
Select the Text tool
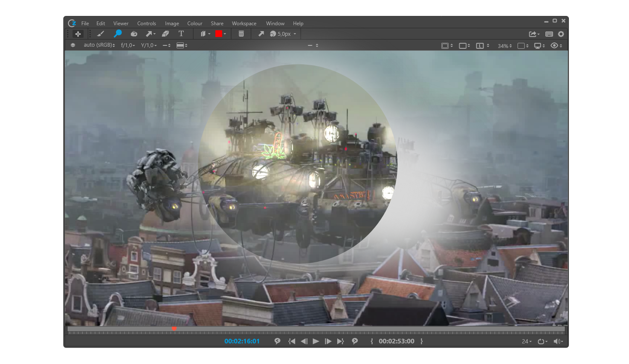coord(181,34)
